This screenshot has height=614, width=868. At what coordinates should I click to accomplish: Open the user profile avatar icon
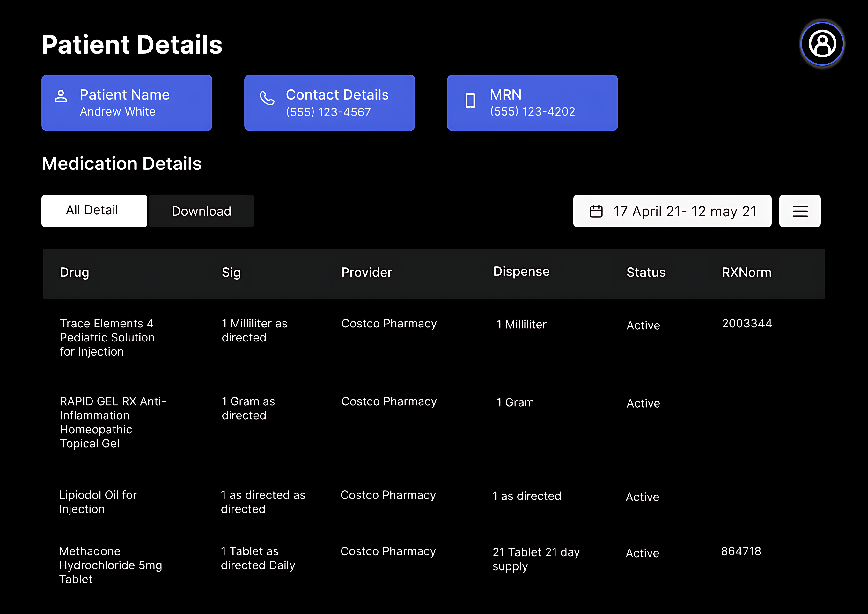tap(822, 44)
